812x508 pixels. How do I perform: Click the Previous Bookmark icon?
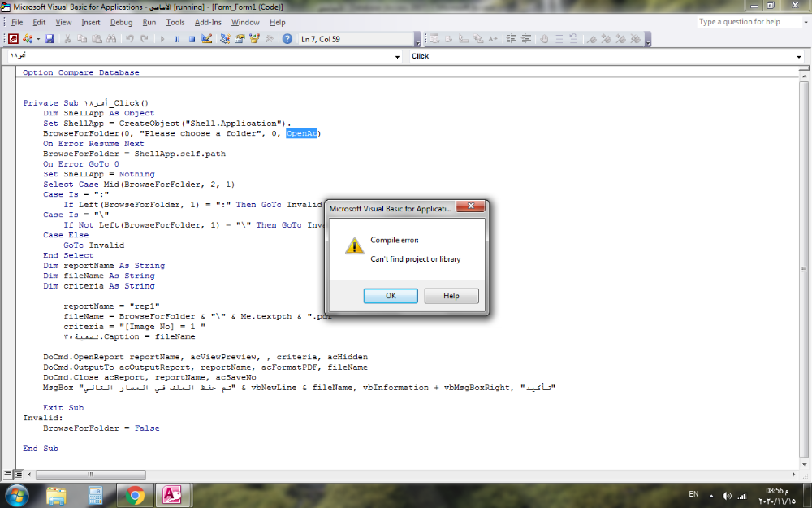[x=621, y=39]
